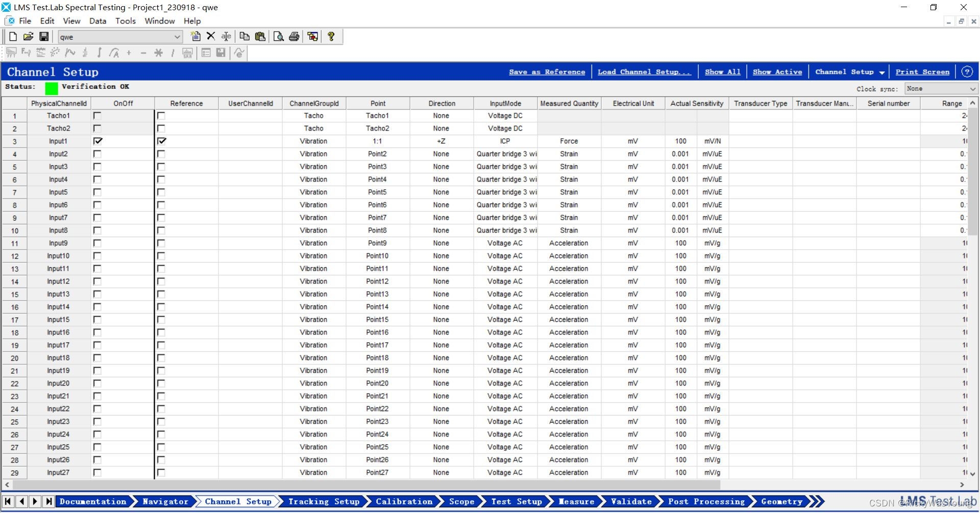Viewport: 980px width, 513px height.
Task: Enable the OnOff checkbox for Input27
Action: 97,472
